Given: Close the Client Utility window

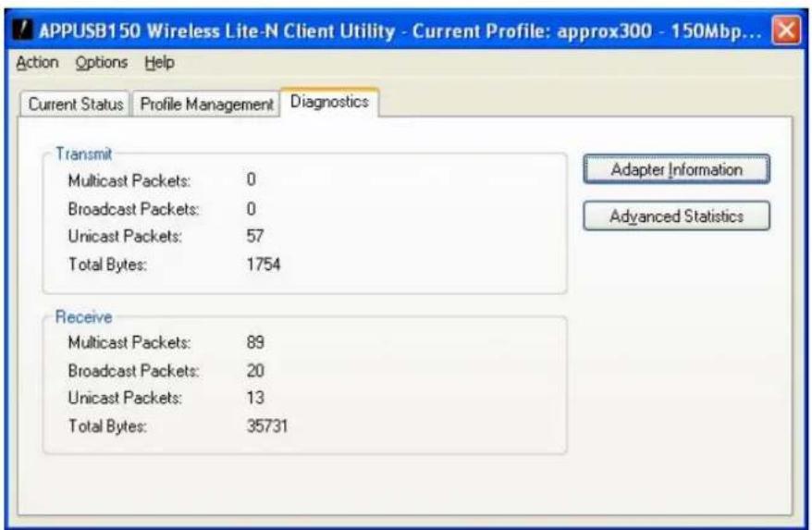Looking at the screenshot, I should (786, 31).
